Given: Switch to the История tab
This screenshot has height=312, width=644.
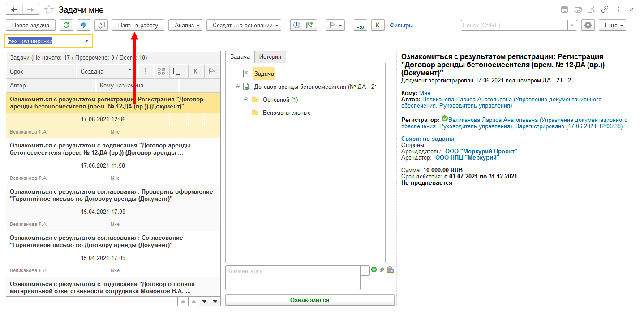Looking at the screenshot, I should click(x=270, y=57).
